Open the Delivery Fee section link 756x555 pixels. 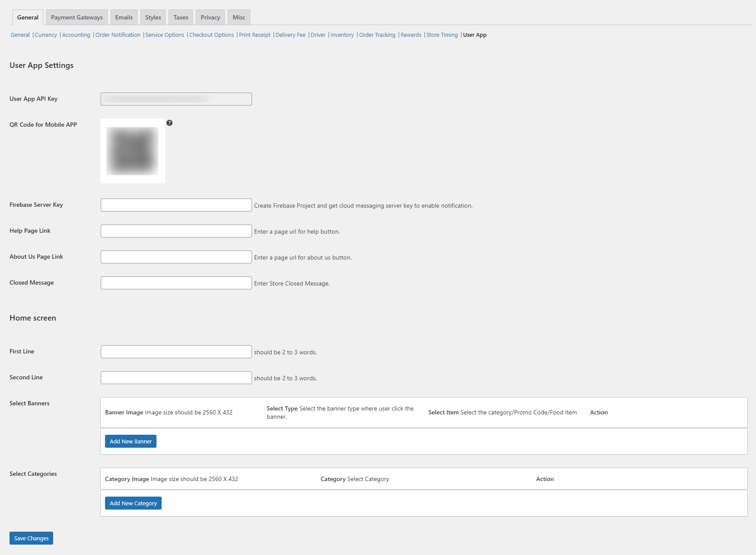tap(290, 35)
